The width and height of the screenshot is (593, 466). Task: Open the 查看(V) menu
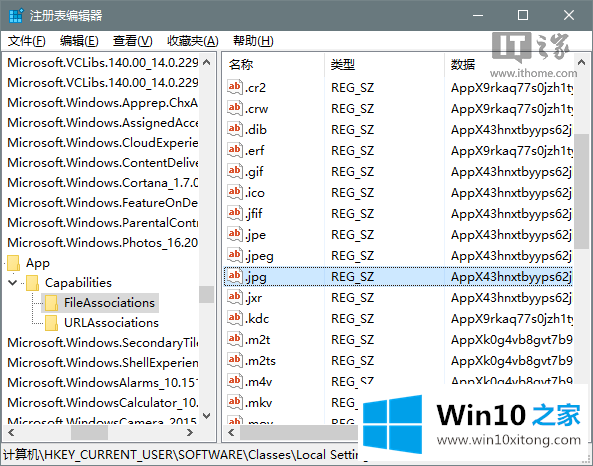point(132,40)
